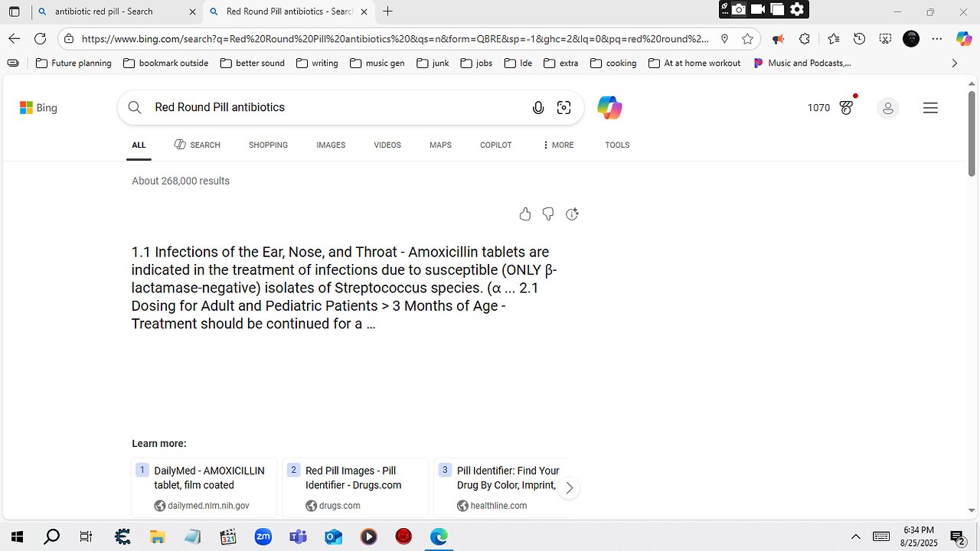
Task: Switch to COPILOT tab
Action: coord(496,145)
